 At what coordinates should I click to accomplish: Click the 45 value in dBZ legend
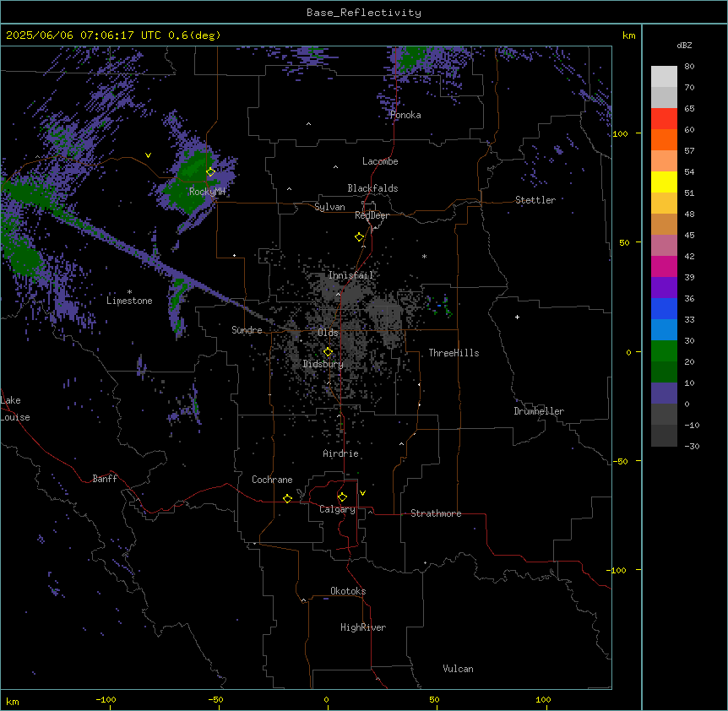[x=689, y=236]
